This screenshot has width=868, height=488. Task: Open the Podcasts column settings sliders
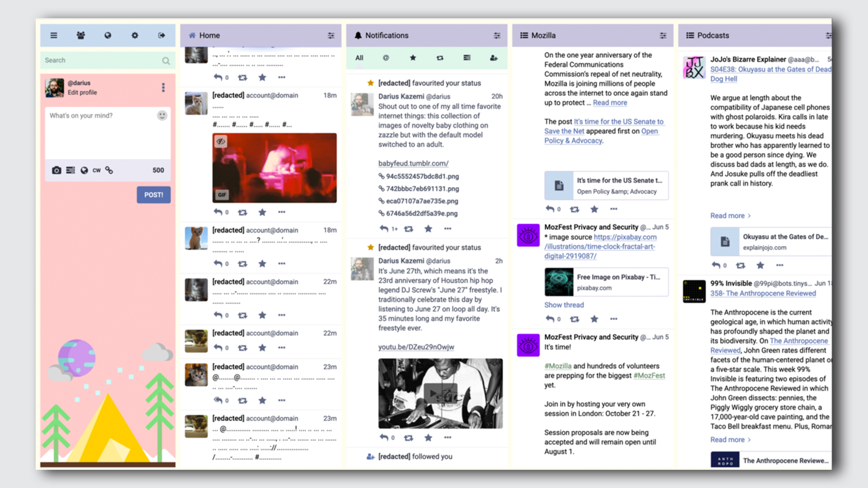(x=828, y=35)
